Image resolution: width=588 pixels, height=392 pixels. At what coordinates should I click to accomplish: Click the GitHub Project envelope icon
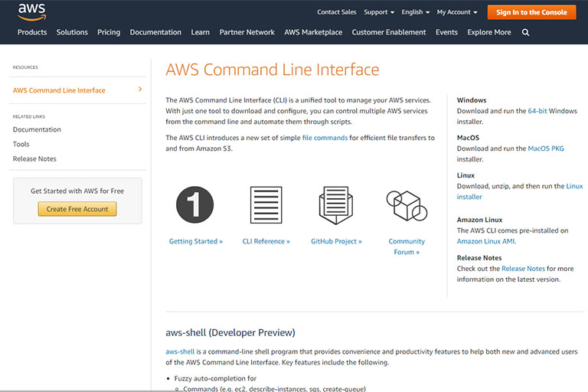(335, 205)
